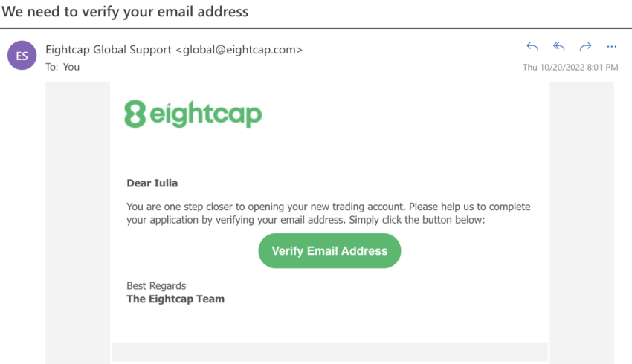Click The Eightcap Team signature

click(175, 299)
